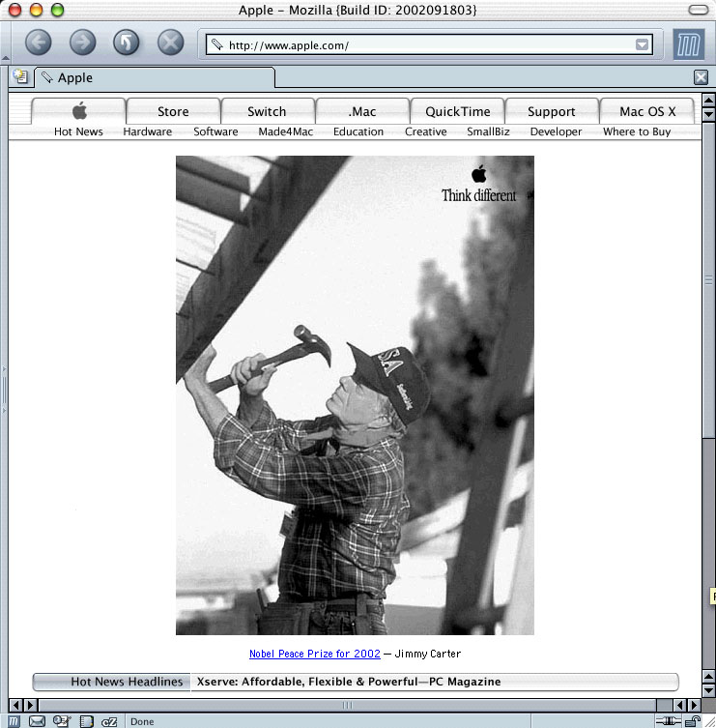Viewport: 716px width, 728px height.
Task: Click the Jimmy Carter Think different photo
Action: [355, 395]
